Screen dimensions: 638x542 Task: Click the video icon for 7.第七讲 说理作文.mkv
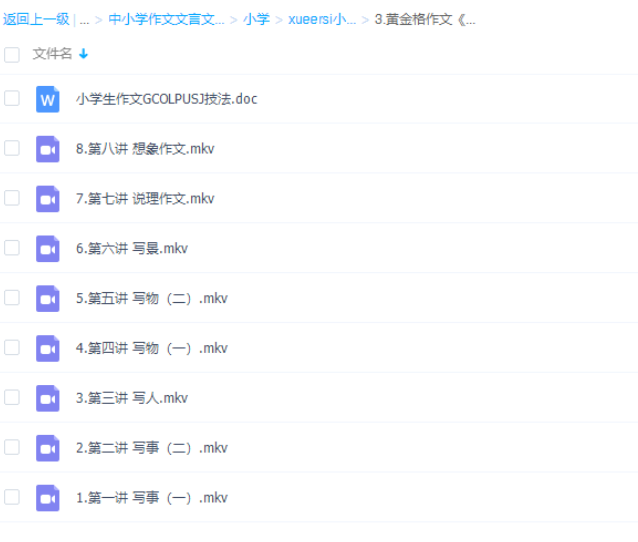[x=48, y=199]
